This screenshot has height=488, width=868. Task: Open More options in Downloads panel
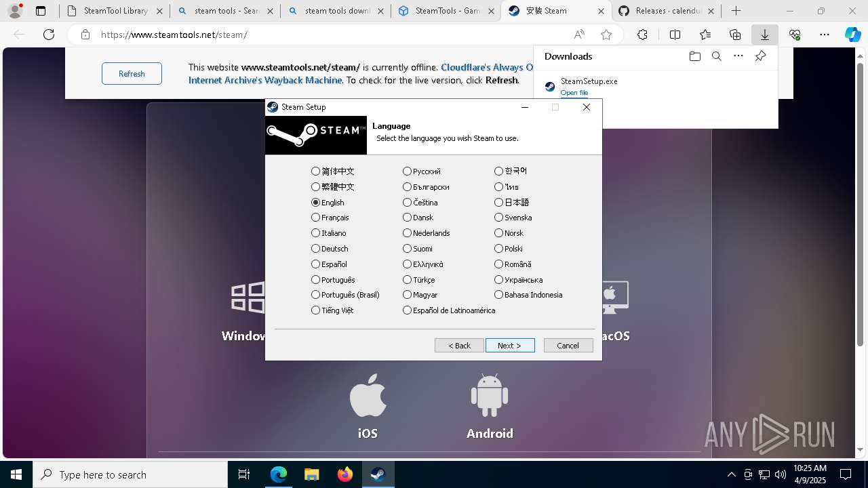pyautogui.click(x=738, y=56)
